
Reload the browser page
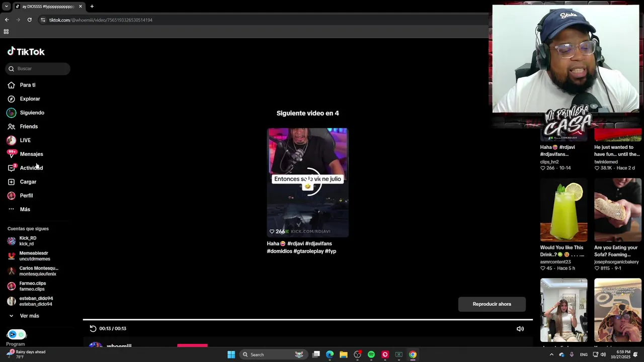(x=30, y=20)
